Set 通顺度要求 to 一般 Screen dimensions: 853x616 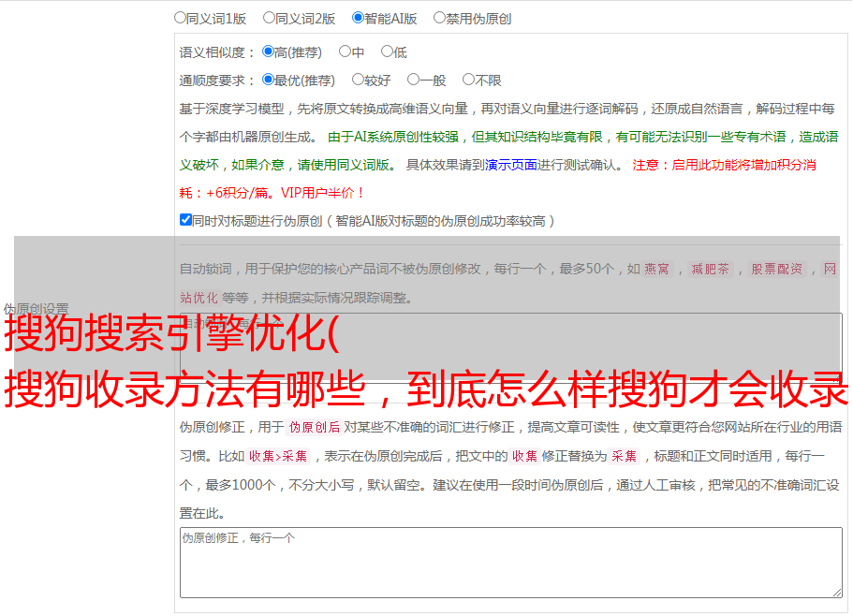tap(414, 80)
